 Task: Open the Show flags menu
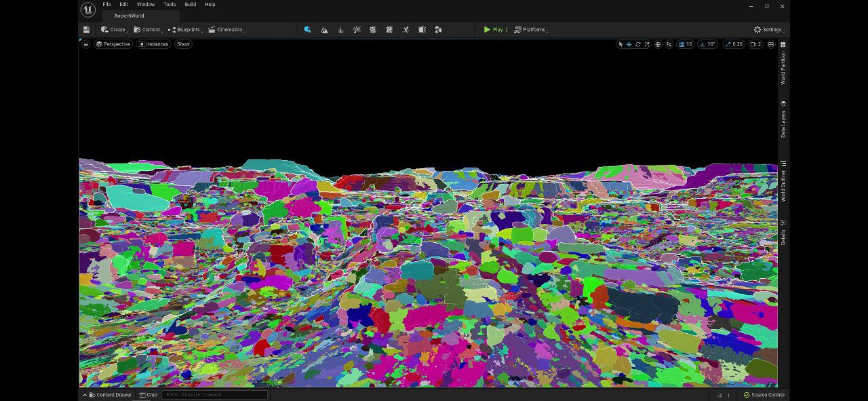[x=183, y=44]
